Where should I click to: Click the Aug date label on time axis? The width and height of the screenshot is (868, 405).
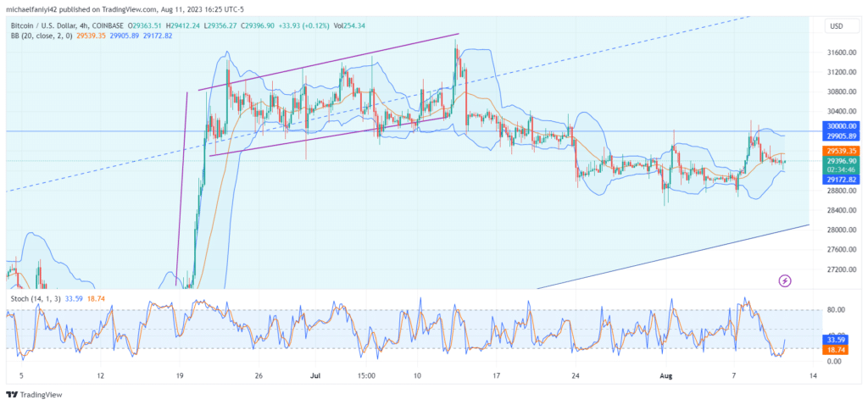[666, 375]
